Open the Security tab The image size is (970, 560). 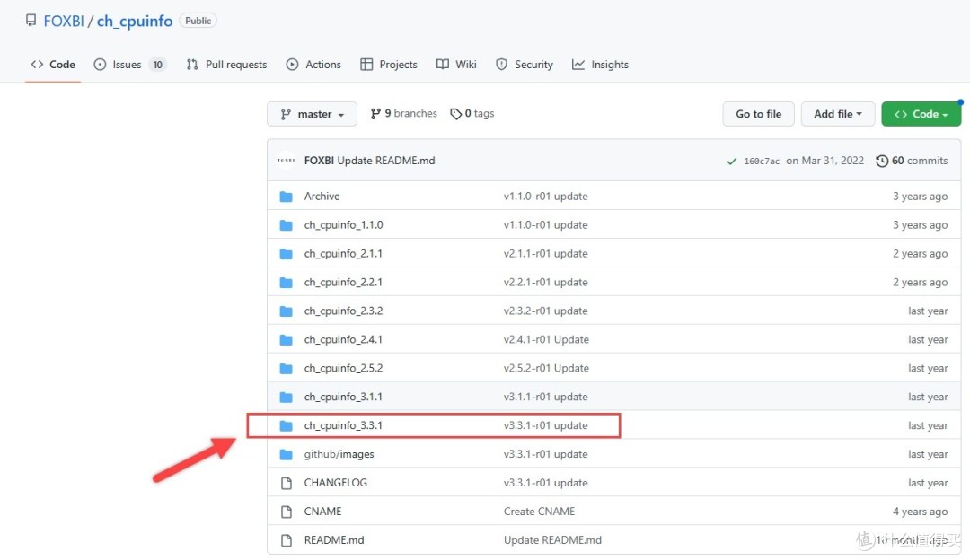(524, 65)
